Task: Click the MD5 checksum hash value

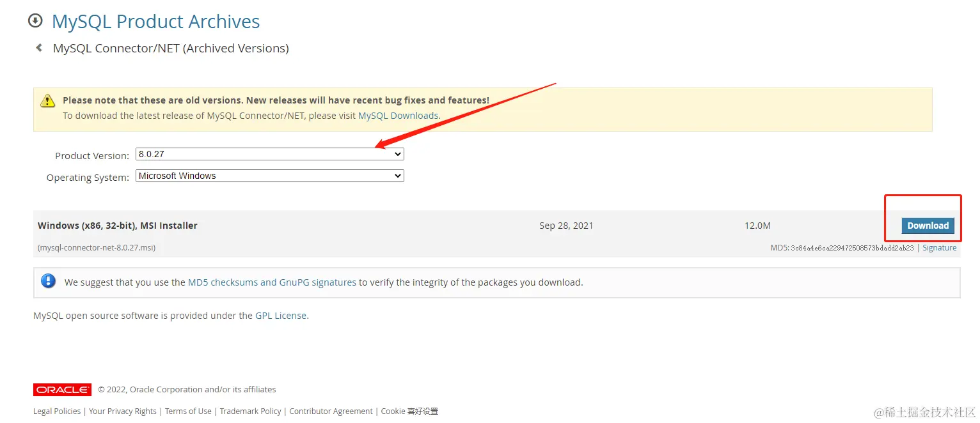Action: 853,248
